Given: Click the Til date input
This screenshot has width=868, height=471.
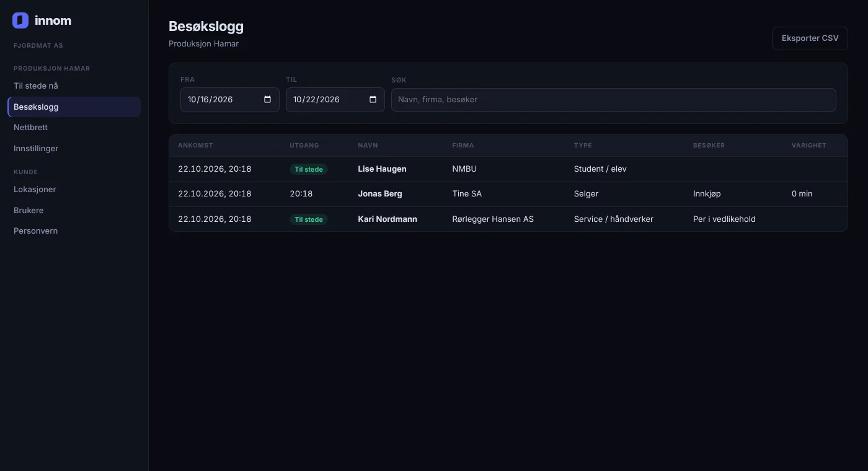Looking at the screenshot, I should [335, 100].
